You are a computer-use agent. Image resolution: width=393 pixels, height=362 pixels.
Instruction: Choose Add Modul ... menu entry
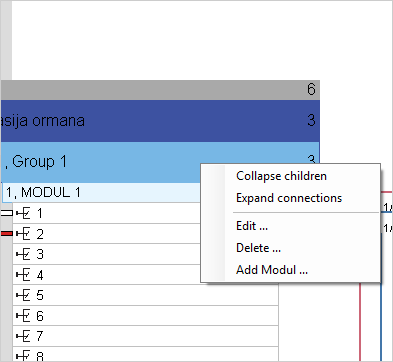tap(272, 270)
